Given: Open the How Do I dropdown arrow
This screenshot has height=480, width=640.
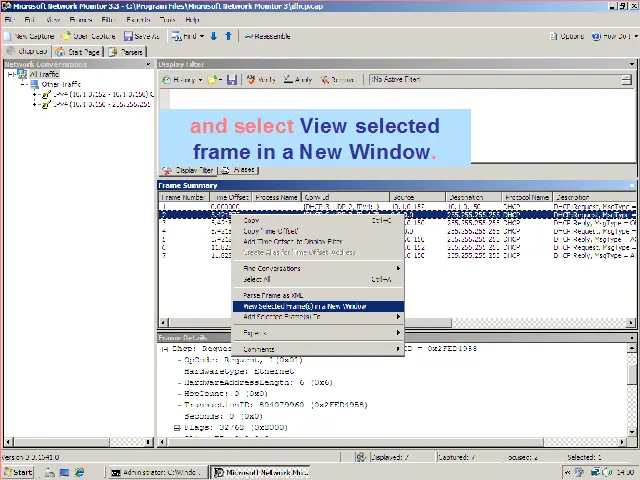Looking at the screenshot, I should click(636, 36).
